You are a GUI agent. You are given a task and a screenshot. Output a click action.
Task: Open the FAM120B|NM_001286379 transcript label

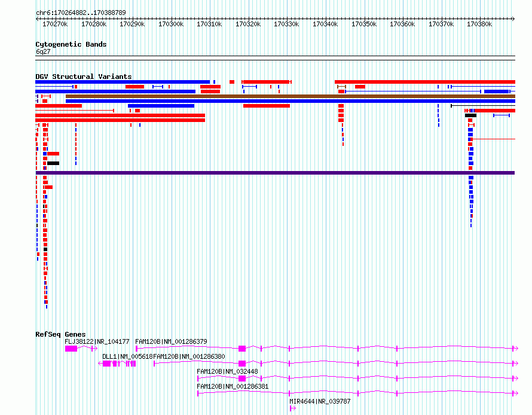pos(171,341)
